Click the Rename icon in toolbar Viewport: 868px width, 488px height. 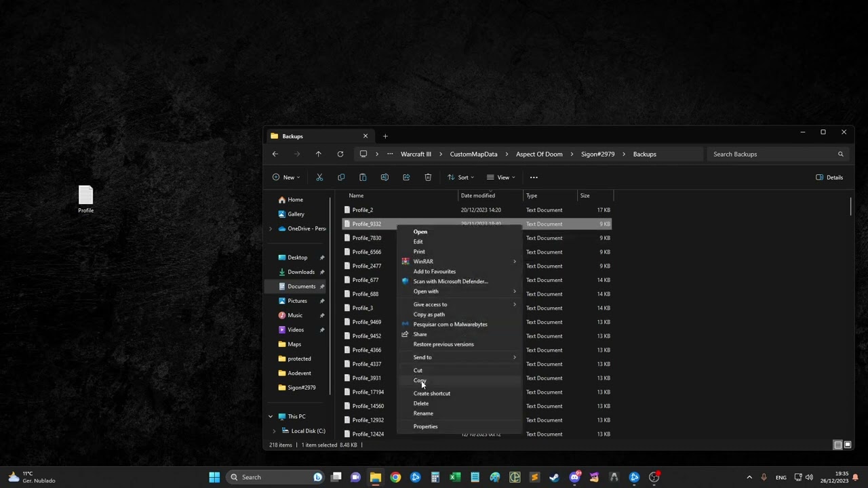tap(384, 178)
